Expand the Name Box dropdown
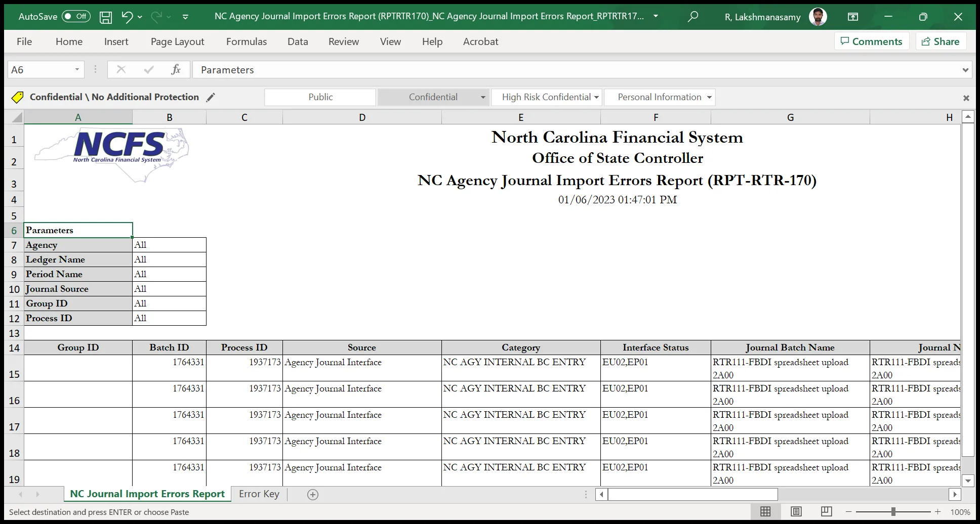The height and width of the screenshot is (524, 980). [x=77, y=70]
